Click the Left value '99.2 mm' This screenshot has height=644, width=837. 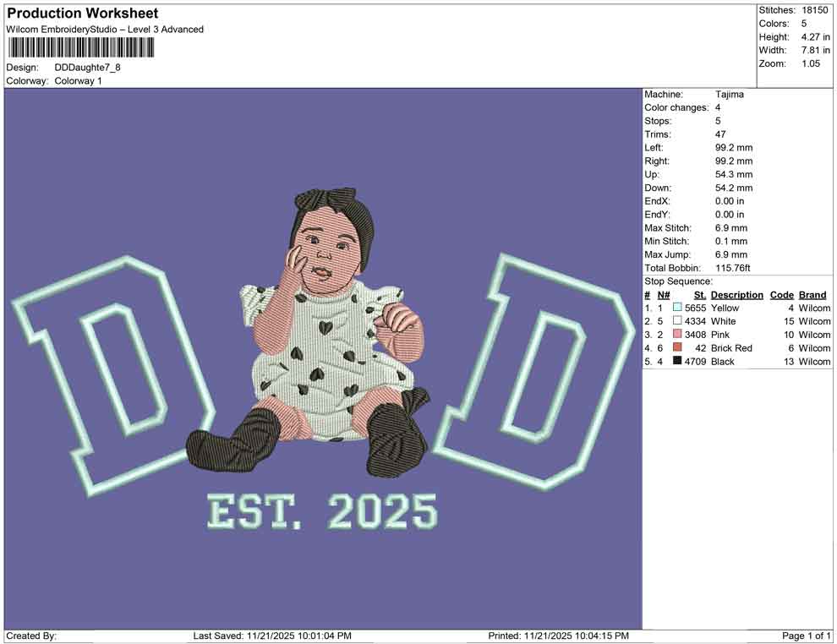tap(734, 147)
